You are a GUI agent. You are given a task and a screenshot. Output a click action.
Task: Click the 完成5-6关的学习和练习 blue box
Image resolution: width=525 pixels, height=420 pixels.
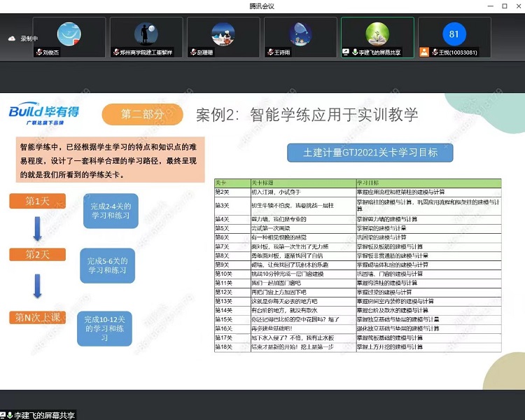click(107, 266)
